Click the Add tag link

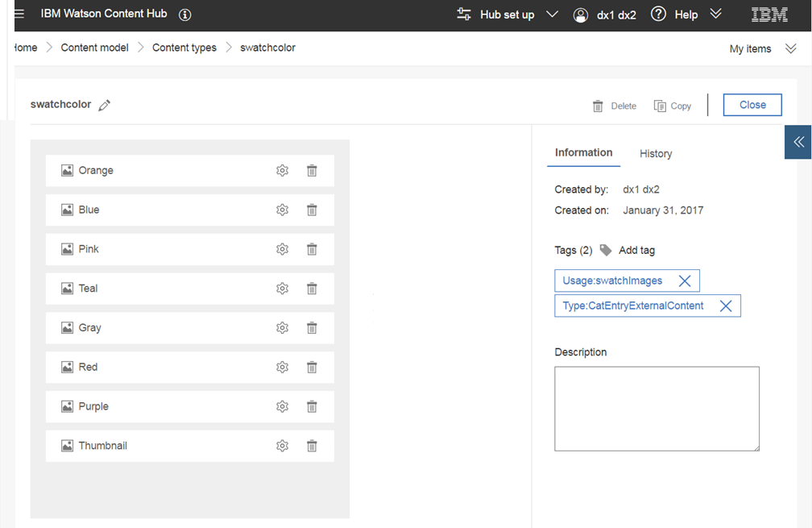click(636, 250)
